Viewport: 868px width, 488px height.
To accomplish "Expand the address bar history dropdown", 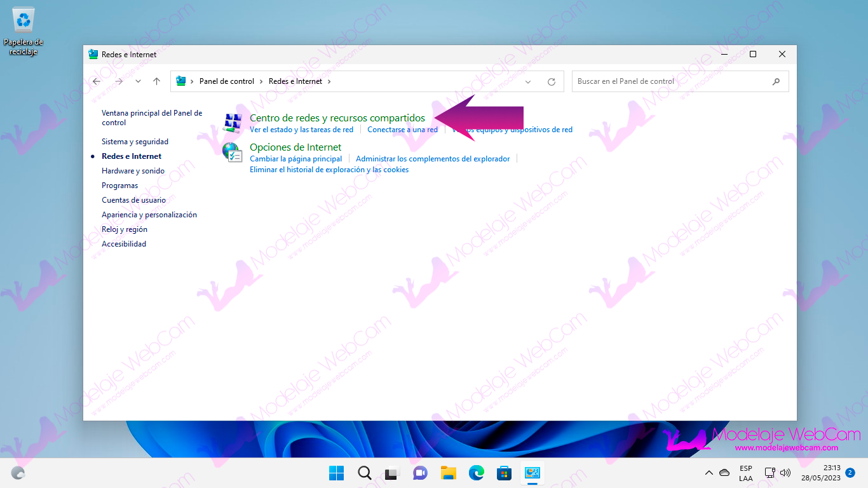I will [528, 81].
